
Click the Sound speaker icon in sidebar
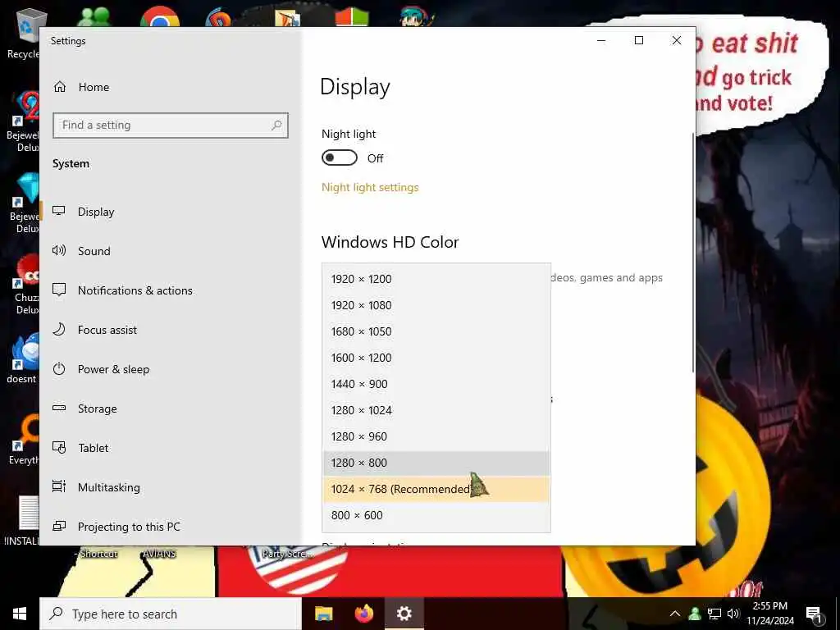tap(59, 250)
